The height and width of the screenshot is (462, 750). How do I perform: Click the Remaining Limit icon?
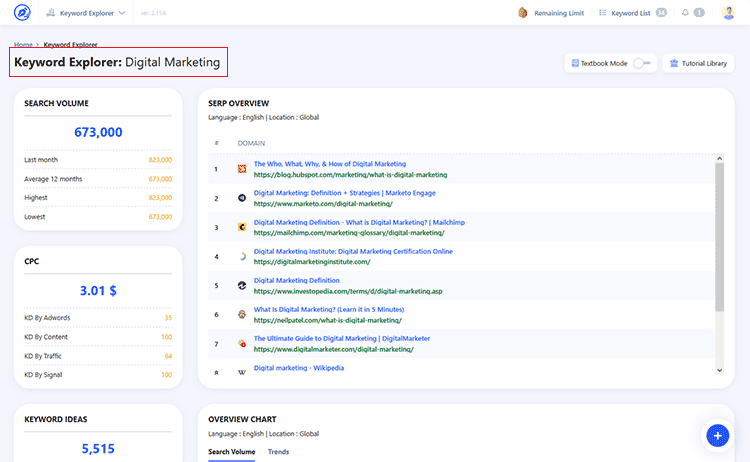tap(523, 13)
